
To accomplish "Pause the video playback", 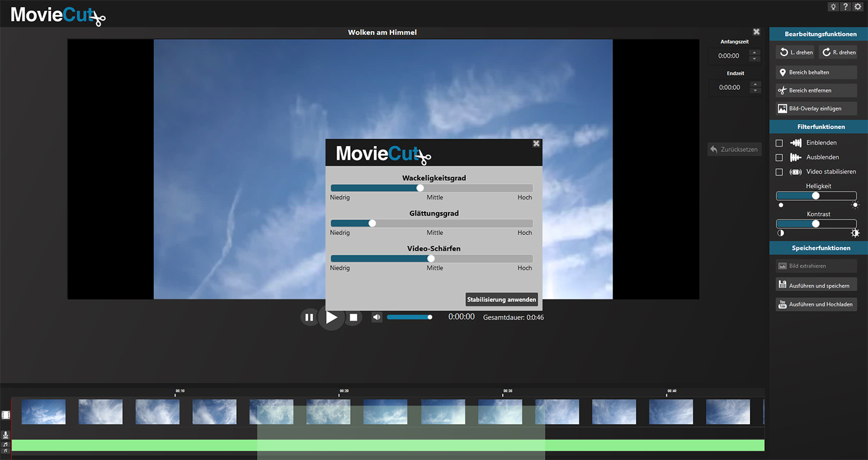I will pyautogui.click(x=309, y=317).
